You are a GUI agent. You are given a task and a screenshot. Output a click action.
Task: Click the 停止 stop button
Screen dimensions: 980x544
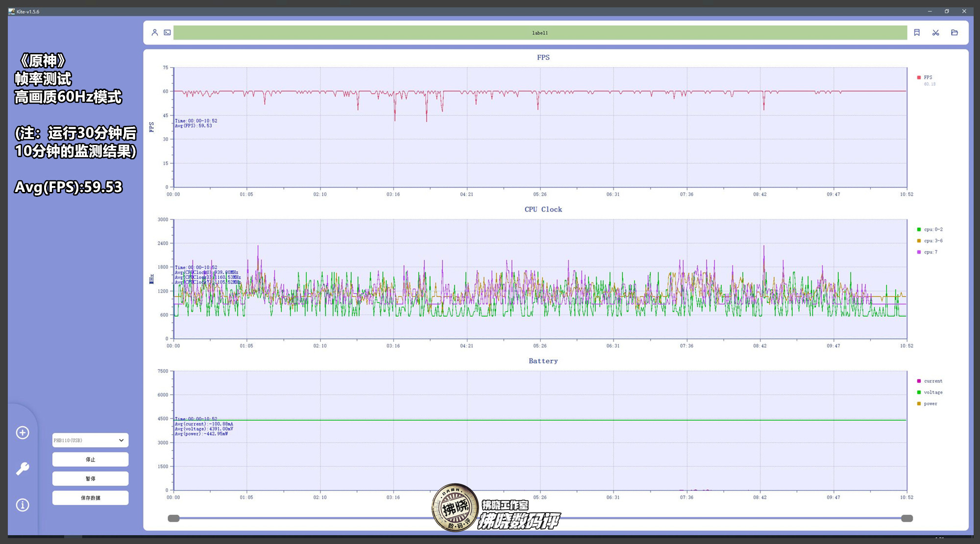[90, 459]
